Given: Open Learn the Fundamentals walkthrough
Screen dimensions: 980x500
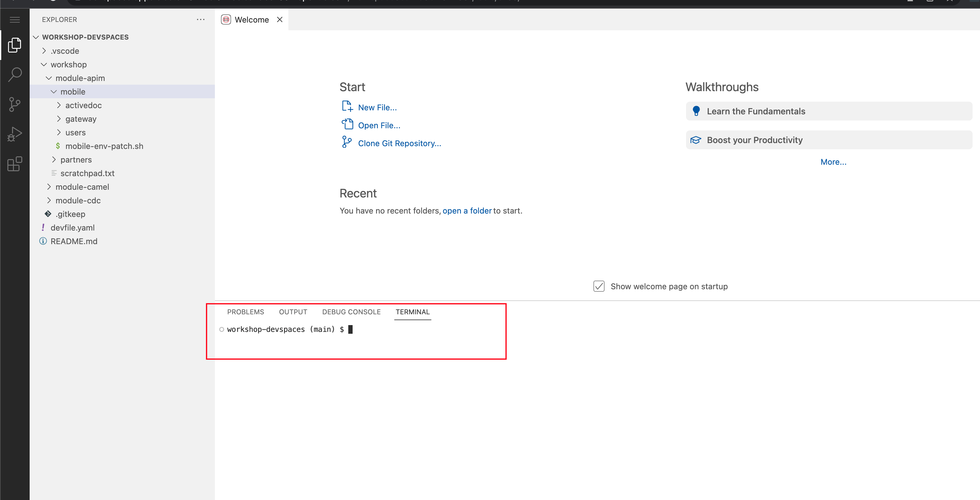Looking at the screenshot, I should pyautogui.click(x=829, y=111).
